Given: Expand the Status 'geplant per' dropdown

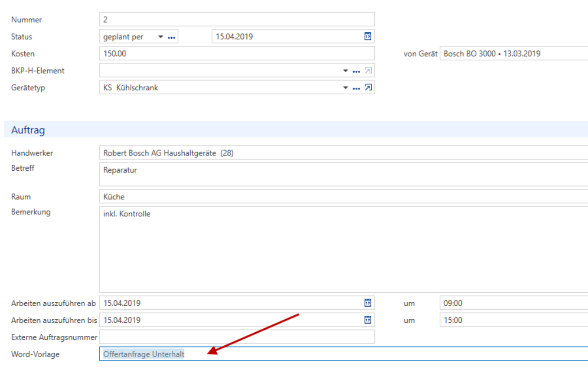Looking at the screenshot, I should click(x=161, y=37).
